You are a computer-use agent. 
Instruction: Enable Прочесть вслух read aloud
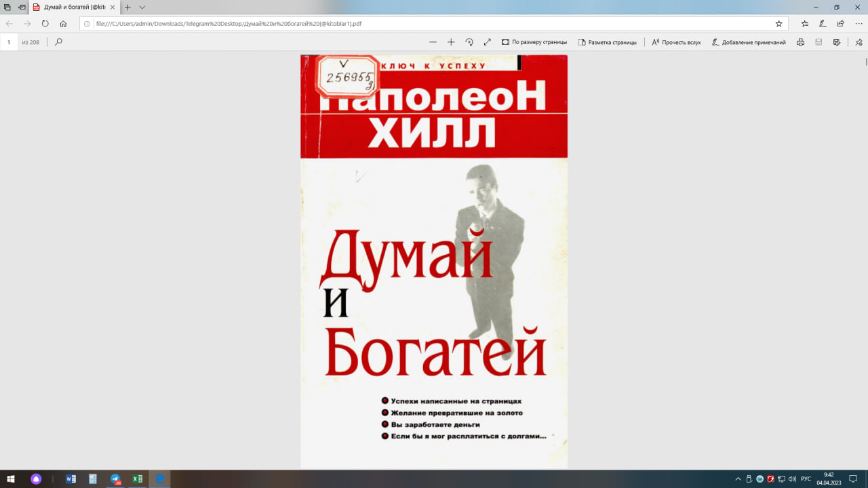coord(676,41)
